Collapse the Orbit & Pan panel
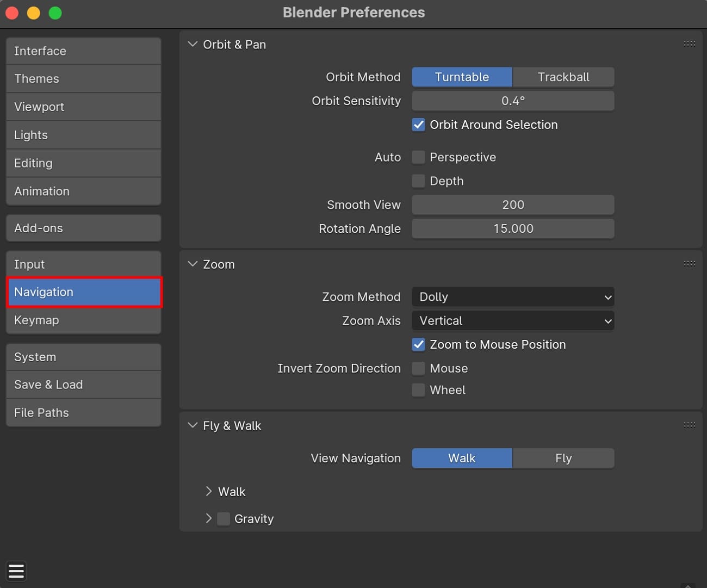Image resolution: width=707 pixels, height=588 pixels. (193, 44)
